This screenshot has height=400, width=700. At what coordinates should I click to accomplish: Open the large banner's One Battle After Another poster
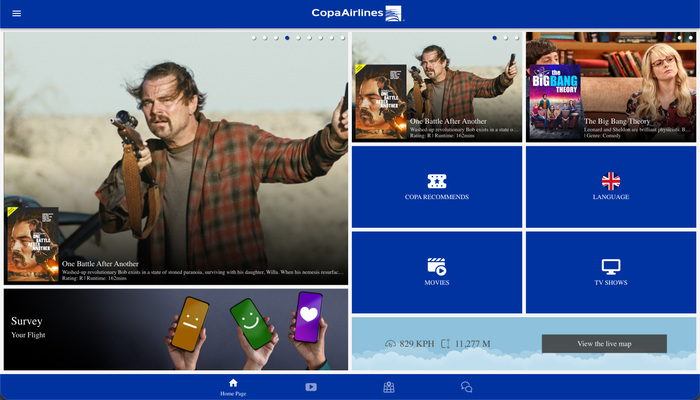(x=33, y=244)
